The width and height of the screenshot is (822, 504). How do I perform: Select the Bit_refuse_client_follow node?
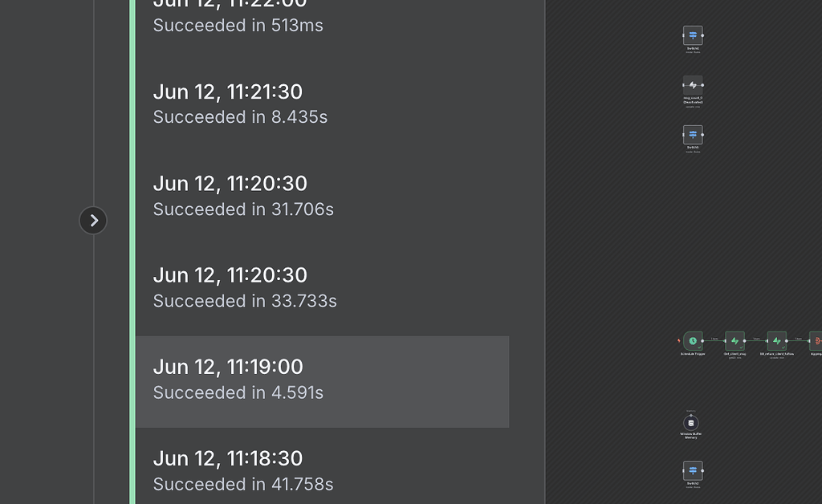click(x=776, y=340)
